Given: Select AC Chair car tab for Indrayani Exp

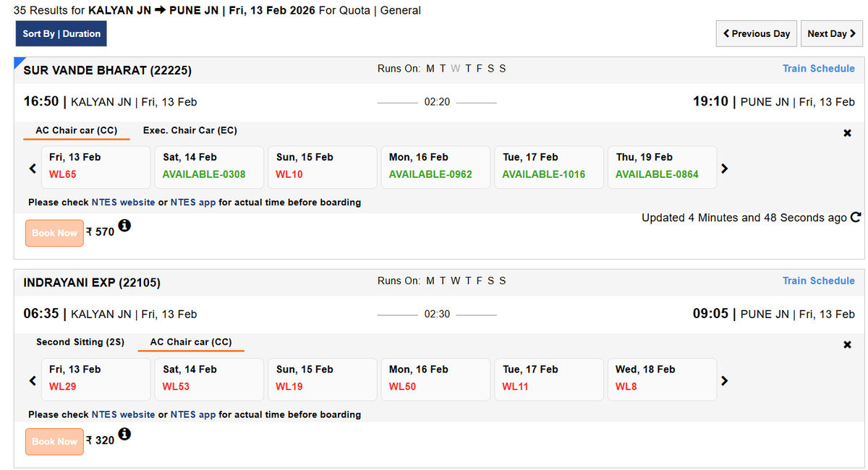Looking at the screenshot, I should (x=191, y=342).
